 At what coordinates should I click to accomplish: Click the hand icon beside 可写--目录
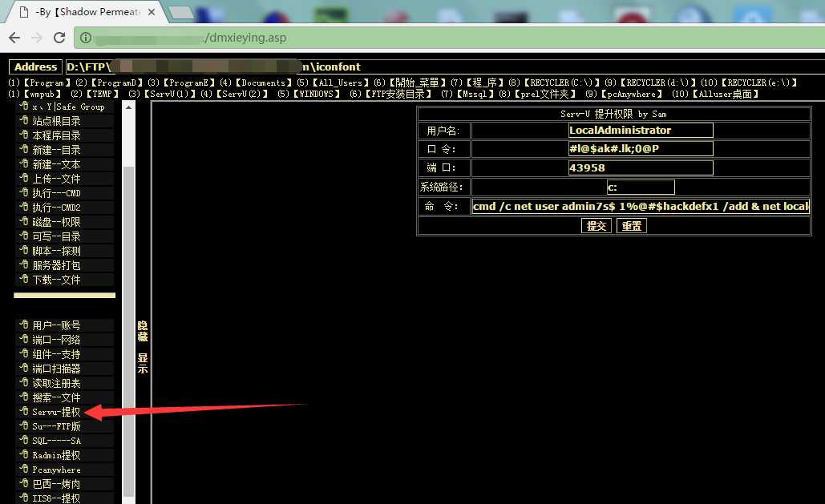coord(24,236)
